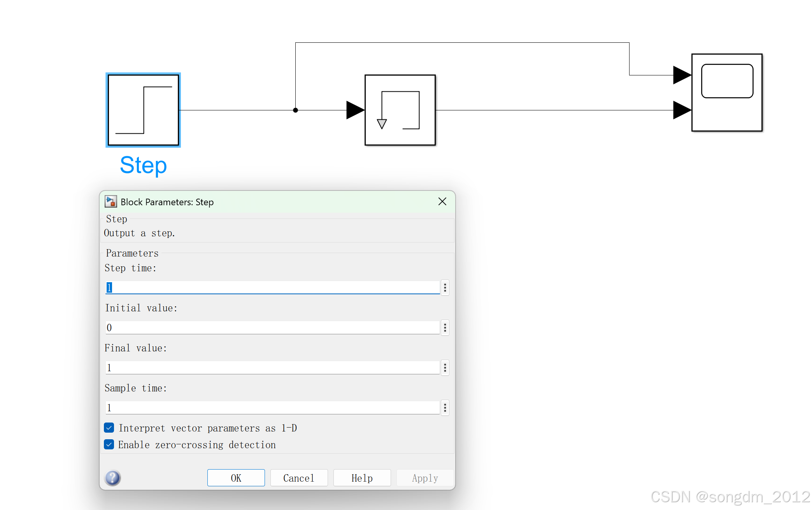Open Sample time options menu dots
The height and width of the screenshot is (510, 812).
coord(445,408)
